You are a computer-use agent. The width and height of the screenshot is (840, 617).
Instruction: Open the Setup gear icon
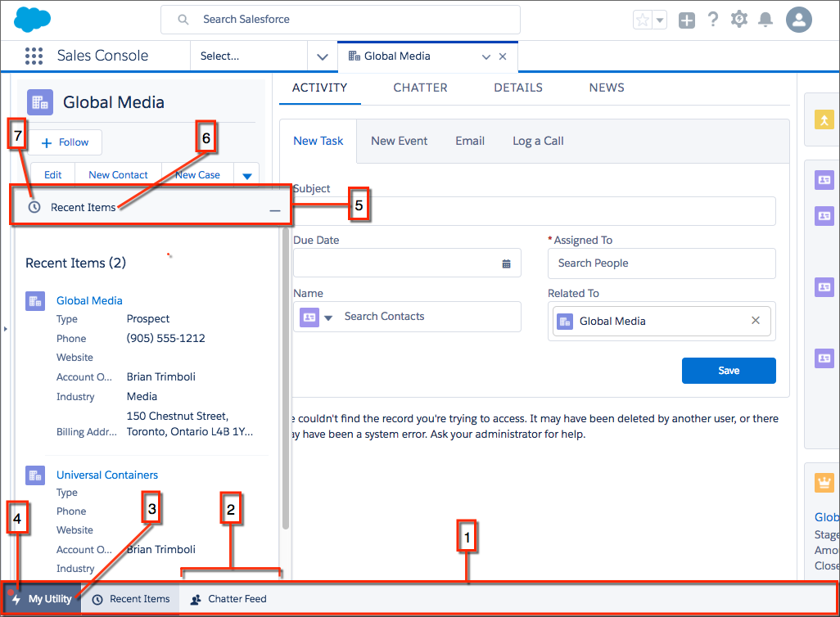[x=739, y=20]
